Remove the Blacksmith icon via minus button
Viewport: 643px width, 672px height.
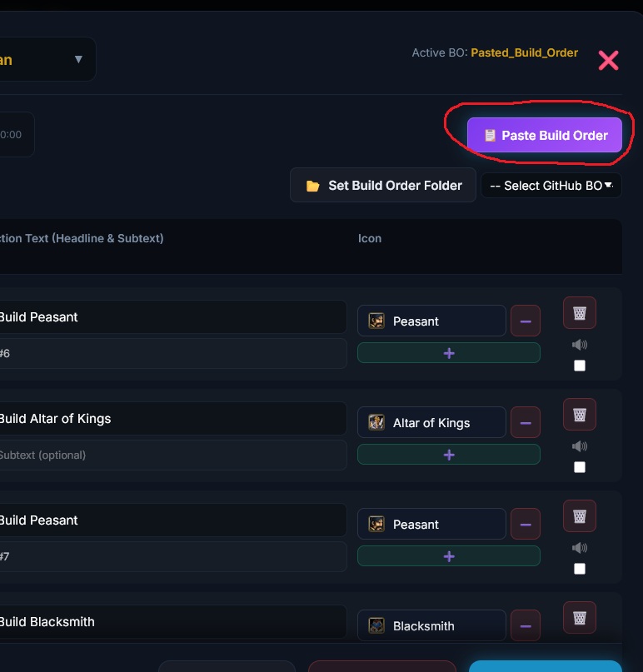coord(526,625)
